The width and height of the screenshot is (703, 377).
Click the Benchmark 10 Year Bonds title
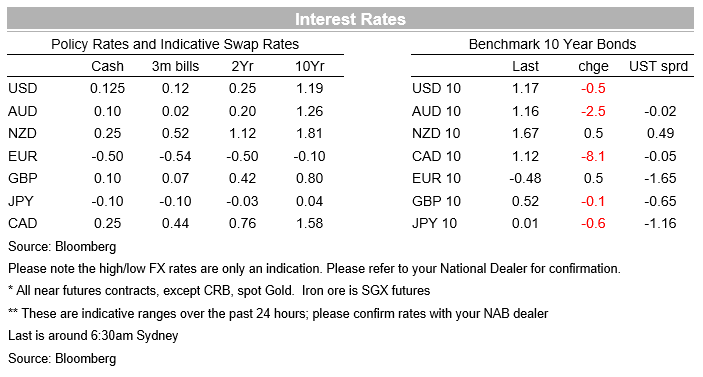(x=552, y=44)
